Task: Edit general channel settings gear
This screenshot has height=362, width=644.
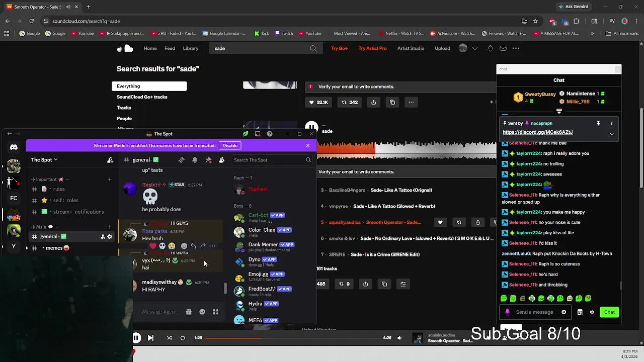Action: (x=110, y=237)
